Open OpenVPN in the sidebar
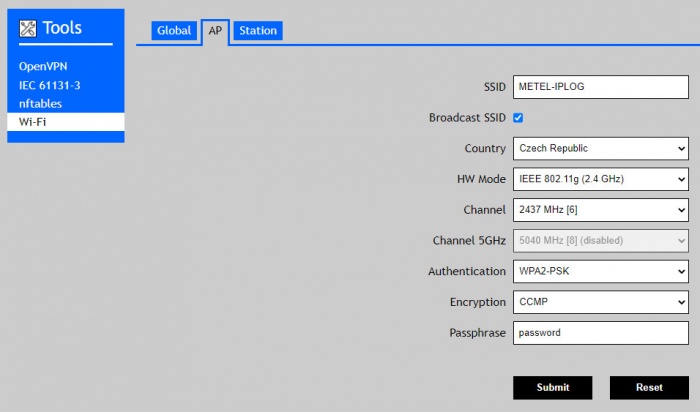This screenshot has height=412, width=700. click(x=43, y=66)
